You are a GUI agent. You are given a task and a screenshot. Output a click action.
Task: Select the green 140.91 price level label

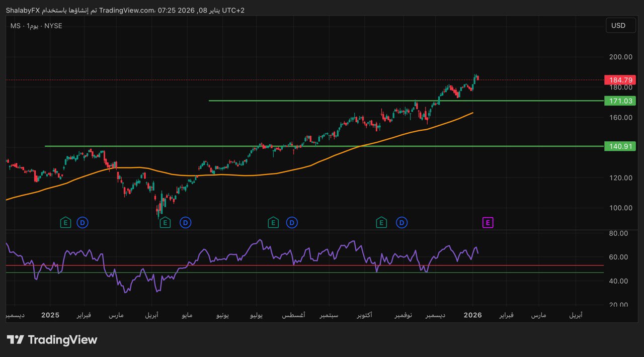click(x=620, y=146)
